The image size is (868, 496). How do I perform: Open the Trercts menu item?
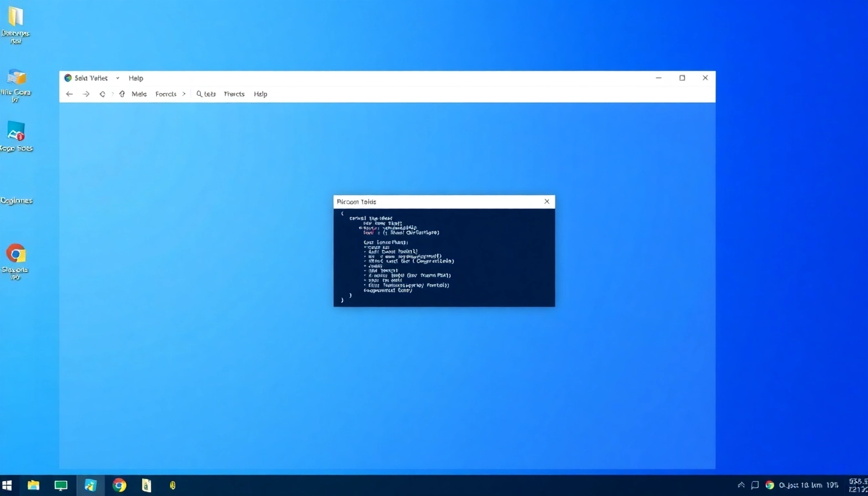(x=234, y=94)
